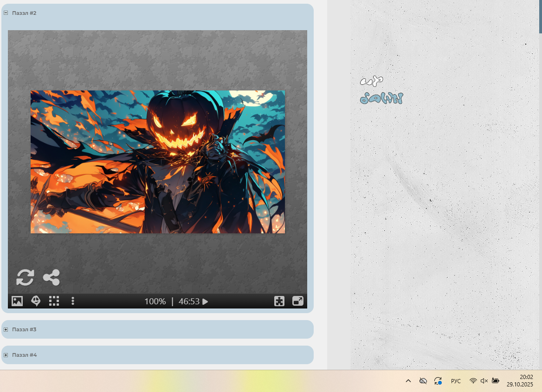
Task: Click the completed pumpkin scarecrow puzzle image
Action: pos(158,162)
